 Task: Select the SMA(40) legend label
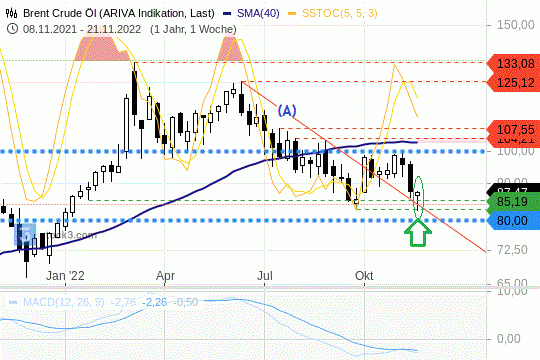point(258,13)
